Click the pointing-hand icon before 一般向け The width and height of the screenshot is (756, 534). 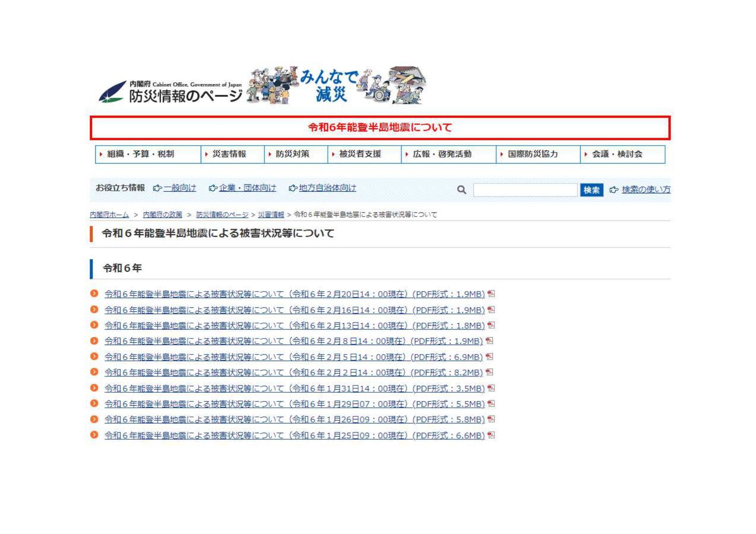pyautogui.click(x=158, y=188)
